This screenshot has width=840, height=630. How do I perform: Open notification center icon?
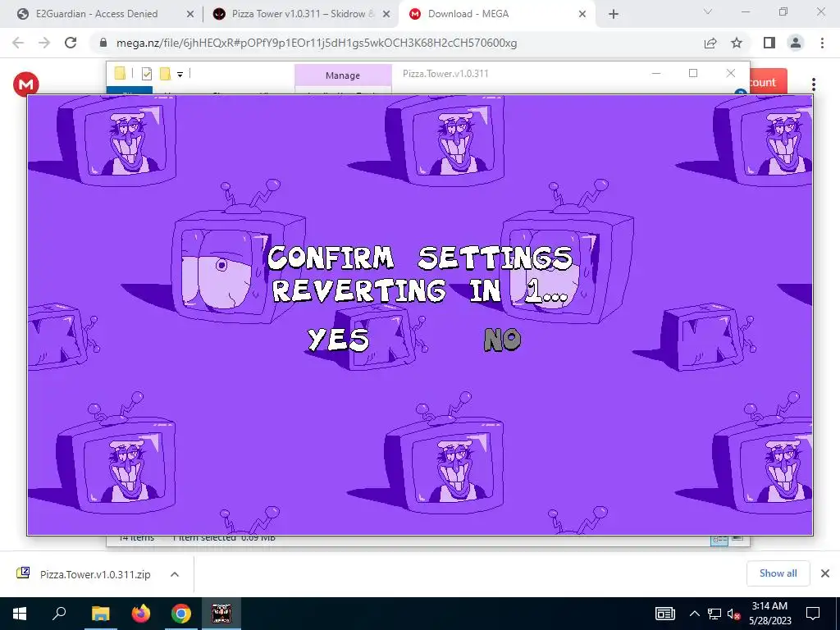[813, 614]
